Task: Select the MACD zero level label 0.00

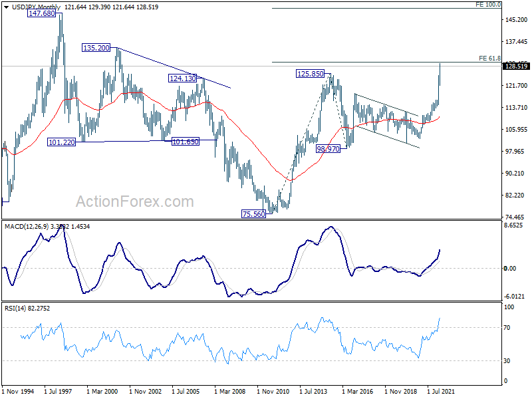Action: click(x=510, y=269)
